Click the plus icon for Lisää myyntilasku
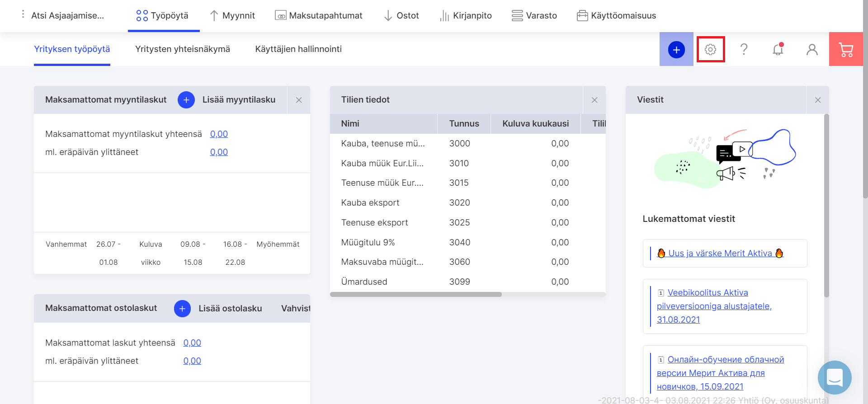Image resolution: width=868 pixels, height=404 pixels. tap(186, 100)
